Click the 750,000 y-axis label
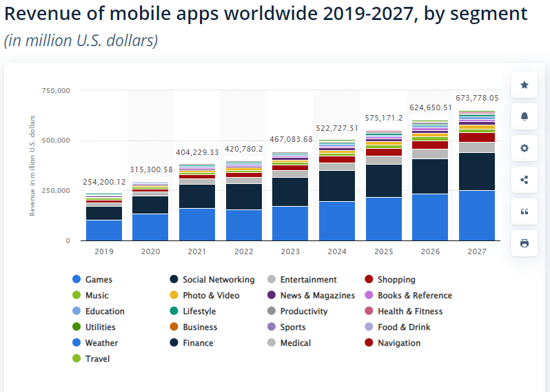The width and height of the screenshot is (550, 392). point(56,90)
